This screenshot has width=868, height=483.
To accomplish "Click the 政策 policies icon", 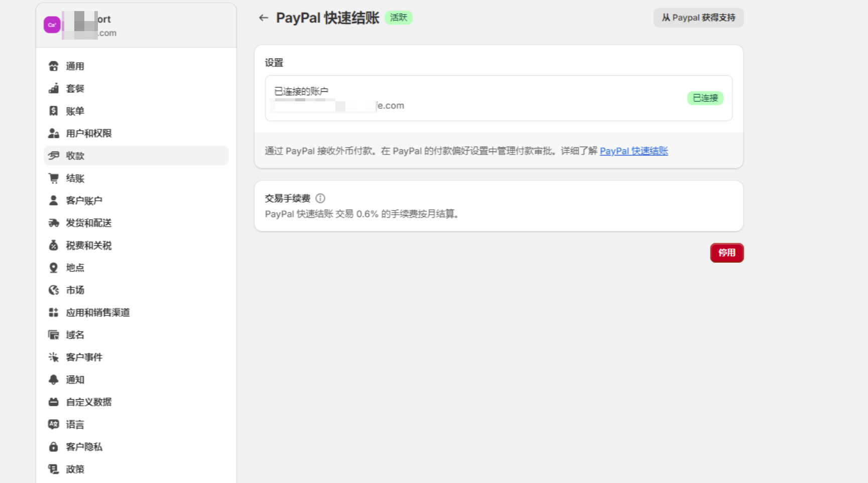I will (x=54, y=469).
